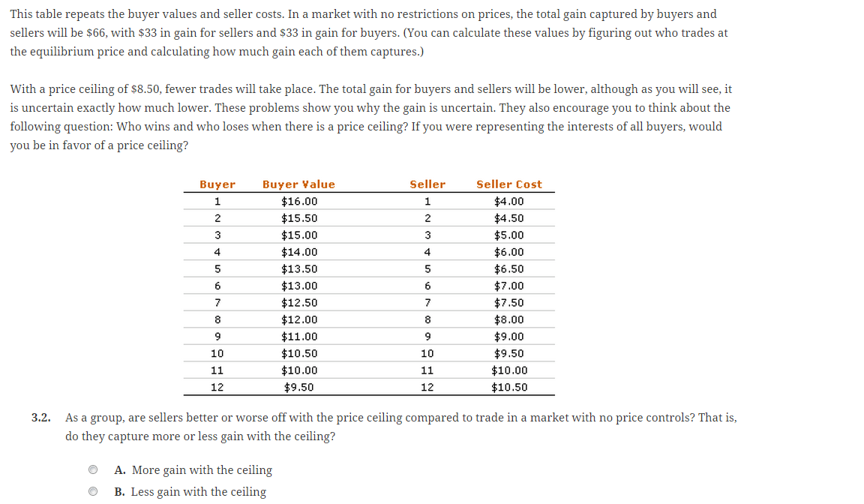The height and width of the screenshot is (504, 864).
Task: Select radio button for answer B
Action: (x=93, y=491)
